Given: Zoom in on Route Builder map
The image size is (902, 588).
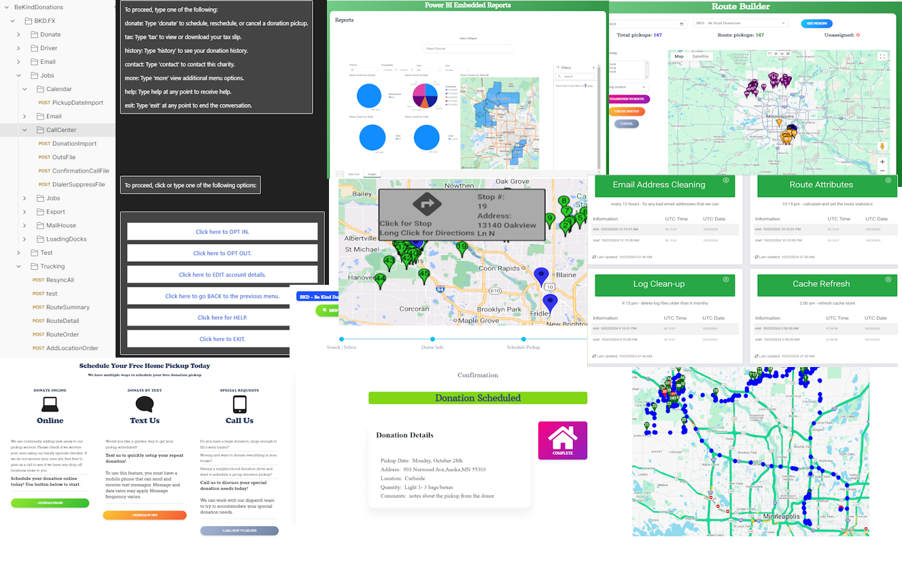Looking at the screenshot, I should point(882,162).
